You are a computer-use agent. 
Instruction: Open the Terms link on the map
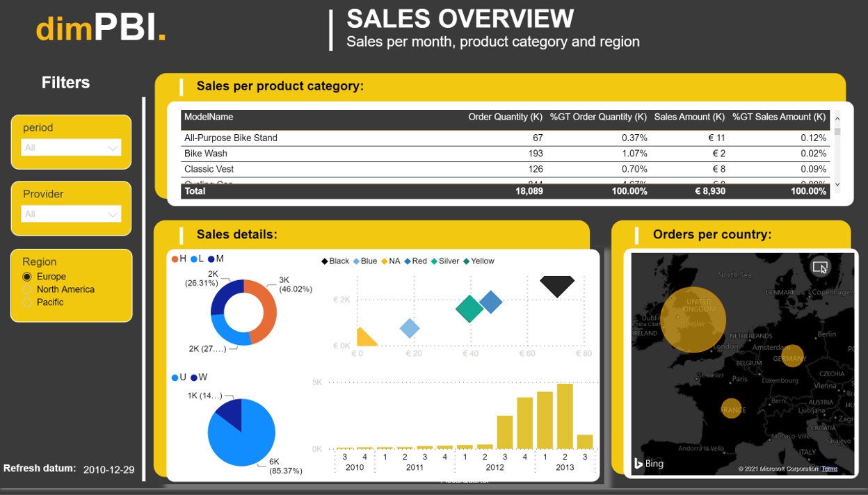click(829, 469)
